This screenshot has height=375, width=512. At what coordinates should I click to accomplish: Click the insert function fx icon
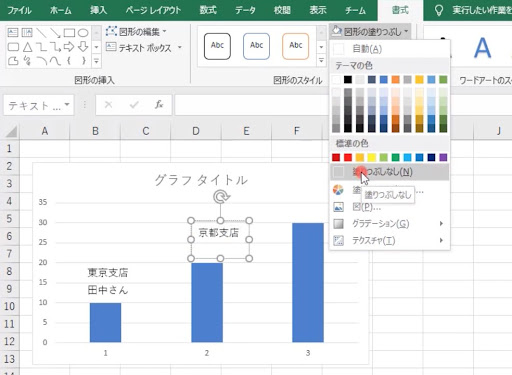click(x=159, y=105)
